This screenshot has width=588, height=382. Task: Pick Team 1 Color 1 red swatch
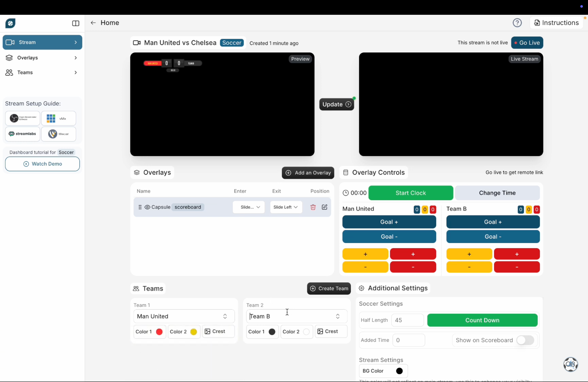159,332
